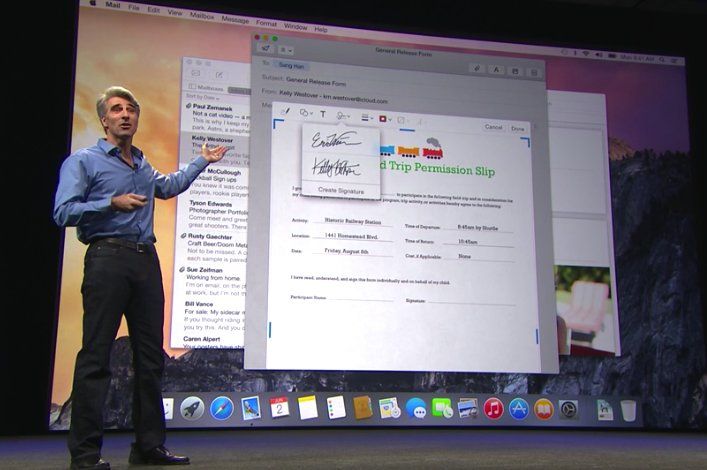Select the Sketch pen markup tool
Viewport: 707px width, 470px height.
[x=286, y=114]
